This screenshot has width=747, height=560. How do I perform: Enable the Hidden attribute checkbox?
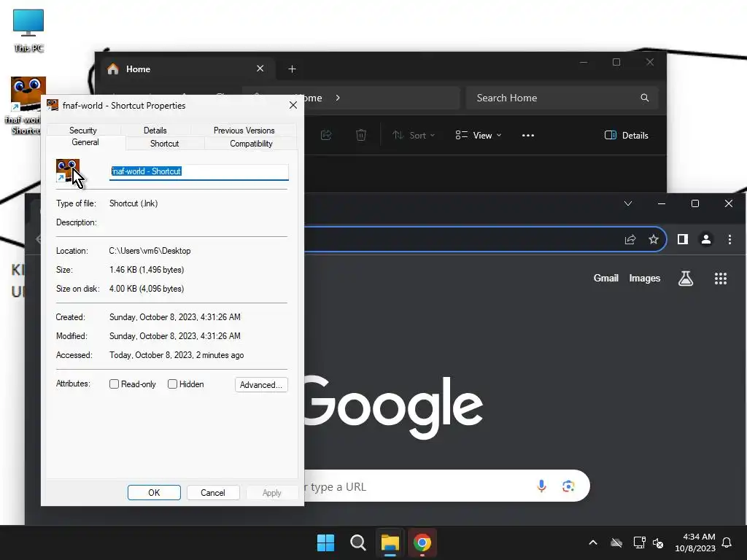(x=172, y=384)
